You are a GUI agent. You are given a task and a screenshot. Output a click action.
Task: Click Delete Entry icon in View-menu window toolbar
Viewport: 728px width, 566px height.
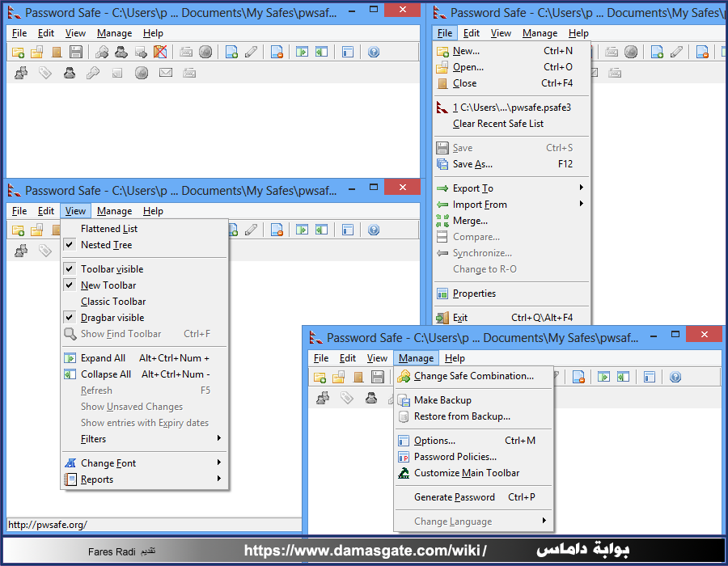(x=277, y=230)
